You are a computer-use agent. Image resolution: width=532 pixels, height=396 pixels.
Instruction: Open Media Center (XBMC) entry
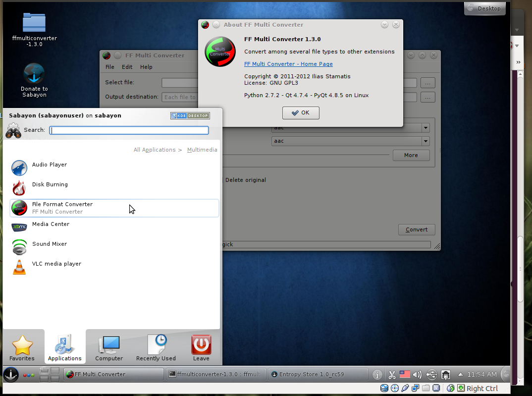click(x=50, y=225)
